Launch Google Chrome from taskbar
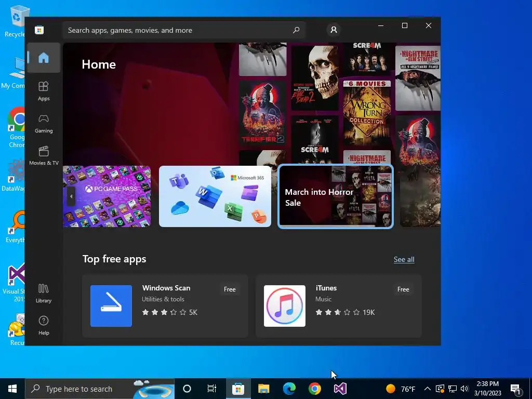 tap(314, 389)
